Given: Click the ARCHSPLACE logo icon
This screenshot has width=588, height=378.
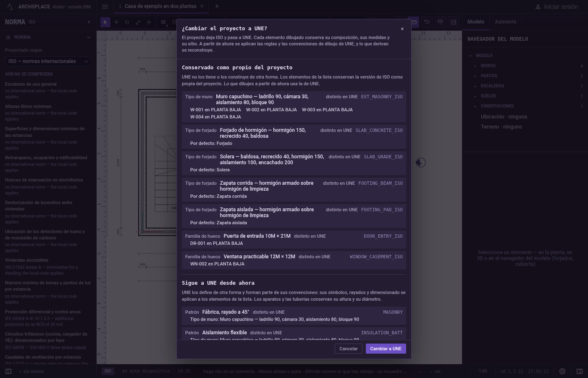Looking at the screenshot, I should tap(10, 7).
